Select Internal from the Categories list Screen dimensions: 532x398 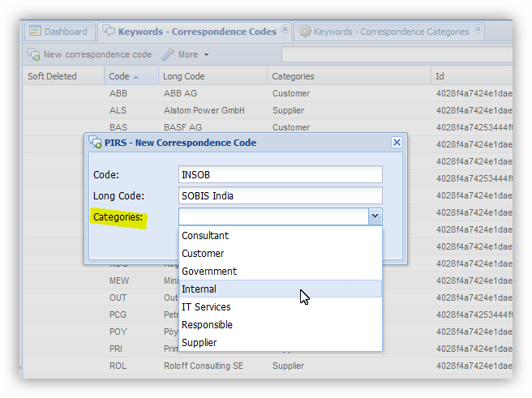click(x=281, y=289)
